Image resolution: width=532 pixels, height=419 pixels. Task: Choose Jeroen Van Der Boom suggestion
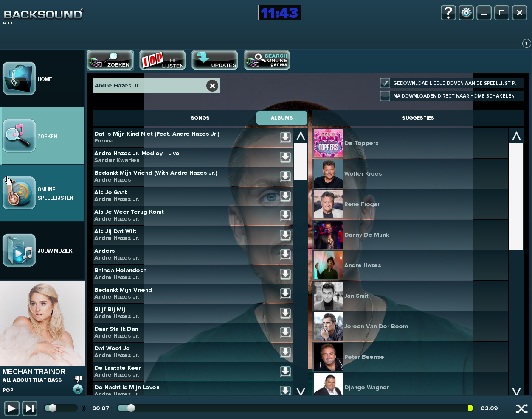tap(411, 327)
